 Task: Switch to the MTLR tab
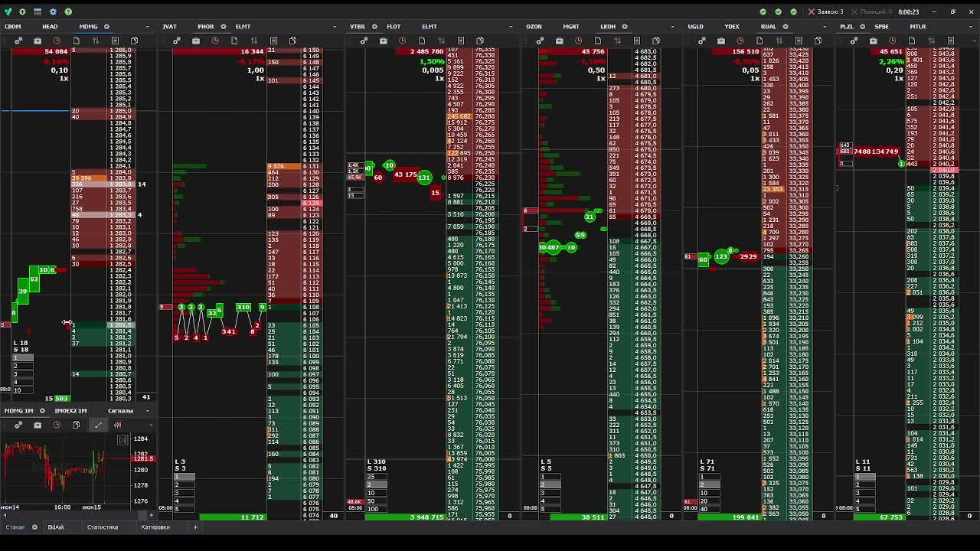coord(918,27)
